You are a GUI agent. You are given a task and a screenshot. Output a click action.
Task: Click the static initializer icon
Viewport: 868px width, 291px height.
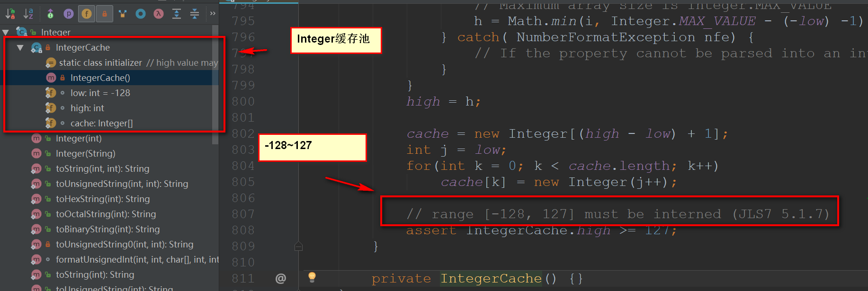click(51, 62)
